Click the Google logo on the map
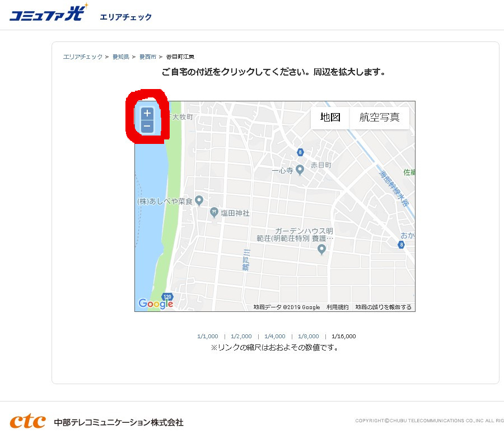Screen dimensions: 504x434 tap(156, 303)
